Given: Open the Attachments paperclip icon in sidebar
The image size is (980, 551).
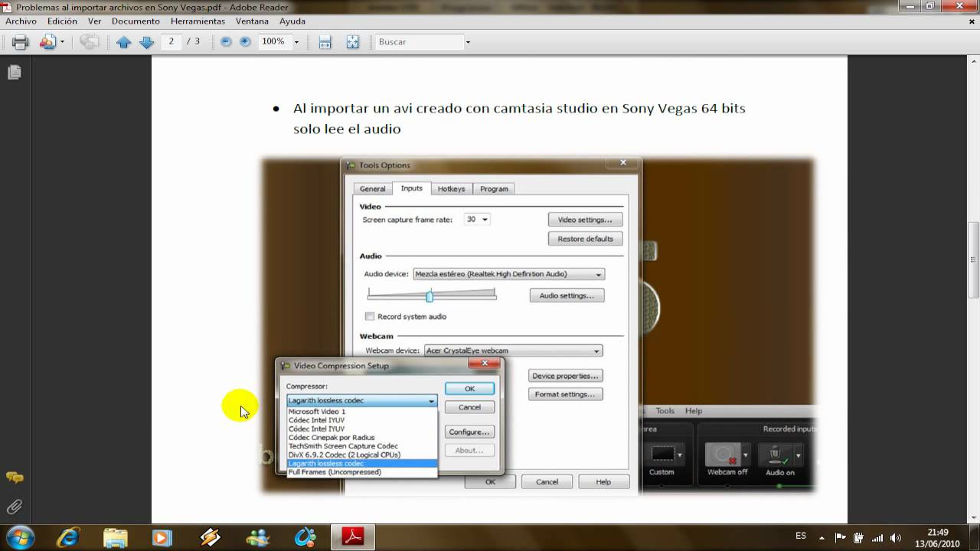Looking at the screenshot, I should (x=14, y=507).
